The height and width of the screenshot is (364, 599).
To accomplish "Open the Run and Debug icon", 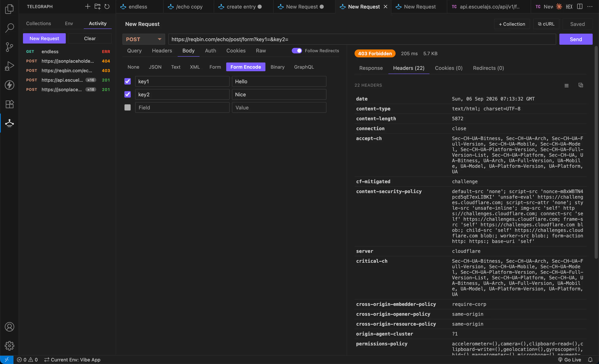I will pos(9,66).
